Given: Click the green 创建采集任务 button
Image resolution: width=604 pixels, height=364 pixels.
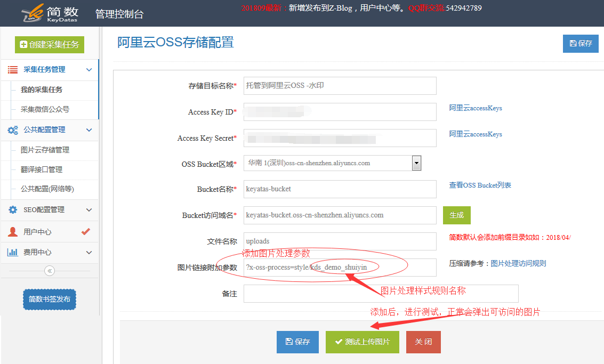Looking at the screenshot, I should 50,45.
